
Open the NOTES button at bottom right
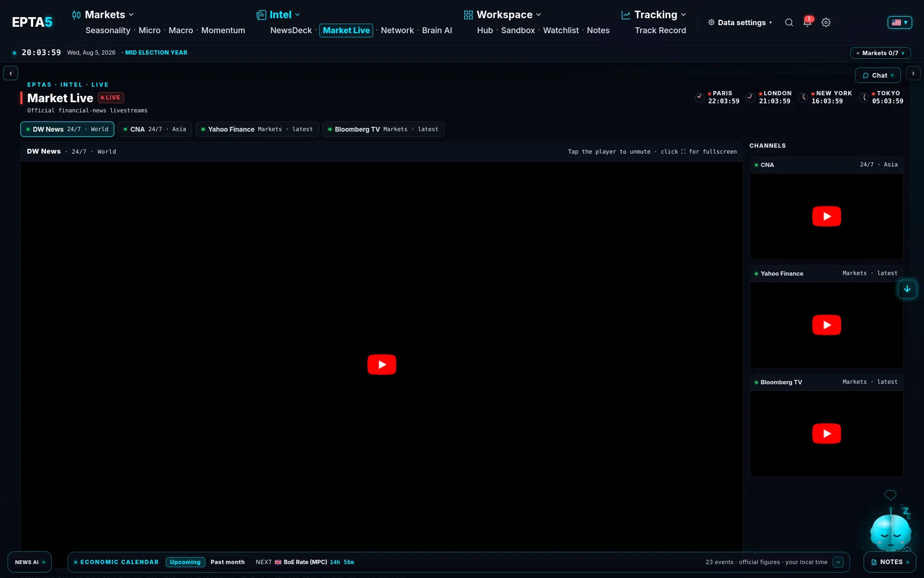click(x=890, y=562)
